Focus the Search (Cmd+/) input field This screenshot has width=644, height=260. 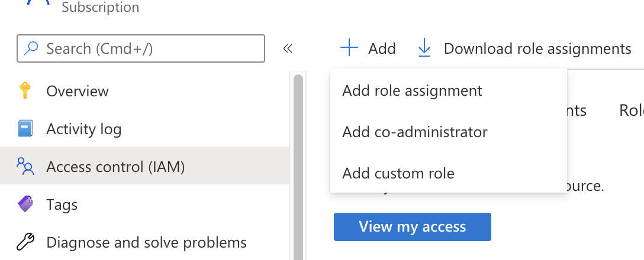[x=148, y=48]
